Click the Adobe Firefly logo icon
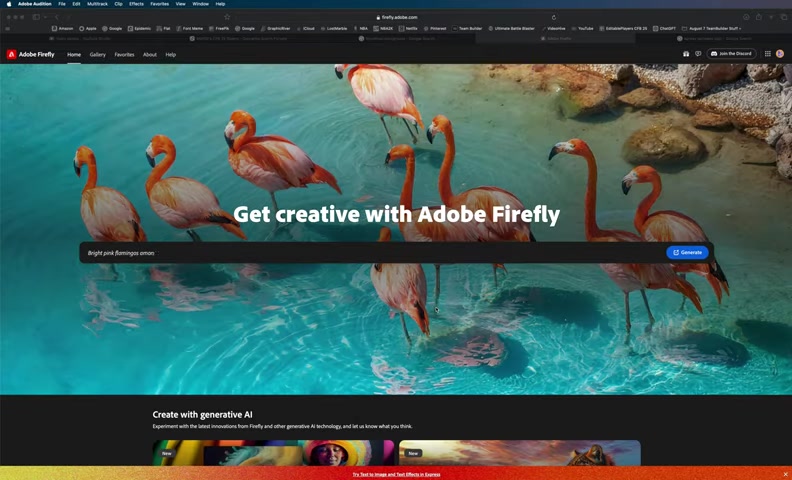Viewport: 792px width, 480px height. point(12,54)
